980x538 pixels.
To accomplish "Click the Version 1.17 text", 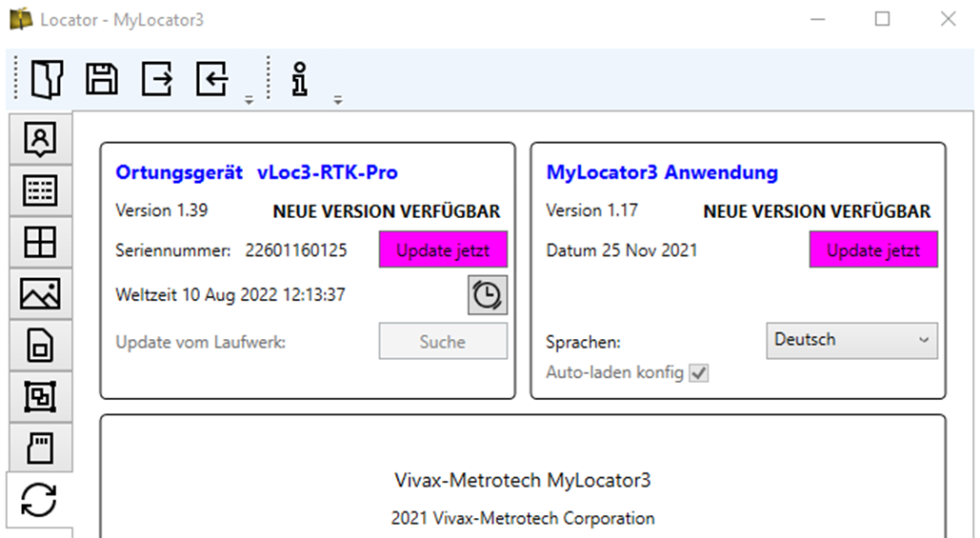I will click(591, 210).
